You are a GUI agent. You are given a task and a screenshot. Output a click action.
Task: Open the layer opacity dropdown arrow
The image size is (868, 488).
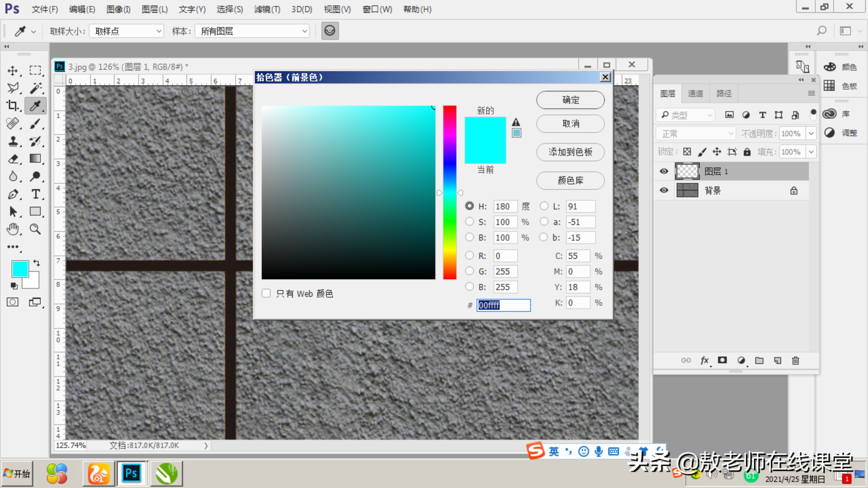[x=811, y=134]
